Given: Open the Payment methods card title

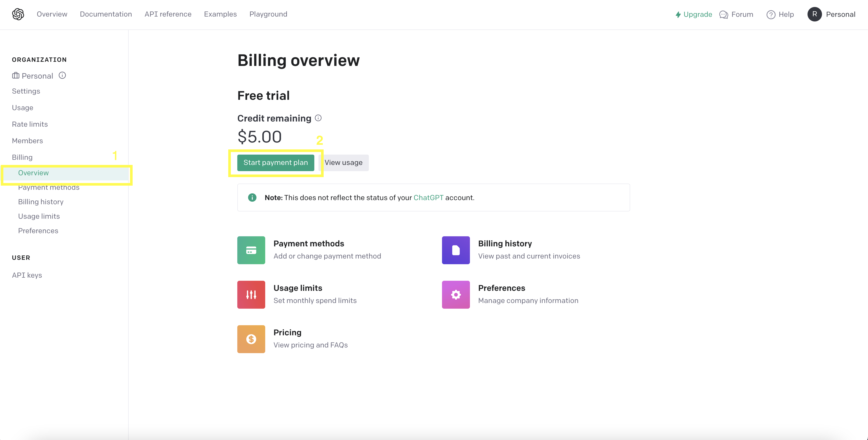Looking at the screenshot, I should [309, 244].
